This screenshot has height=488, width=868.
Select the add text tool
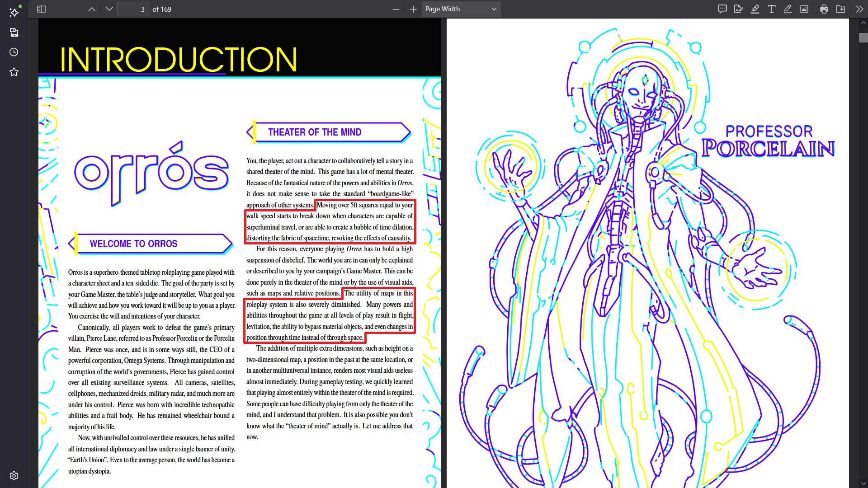(772, 9)
